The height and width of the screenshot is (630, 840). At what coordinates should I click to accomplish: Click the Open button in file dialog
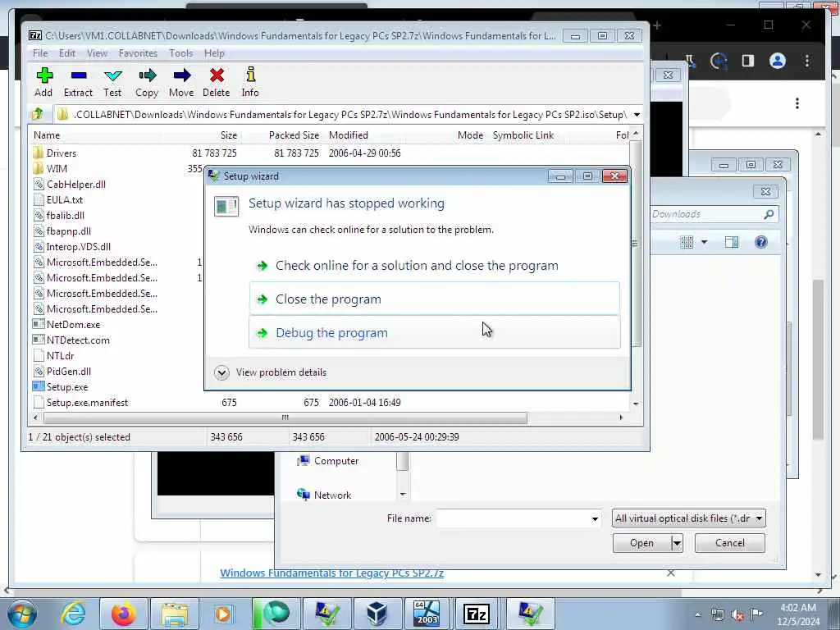click(x=641, y=543)
